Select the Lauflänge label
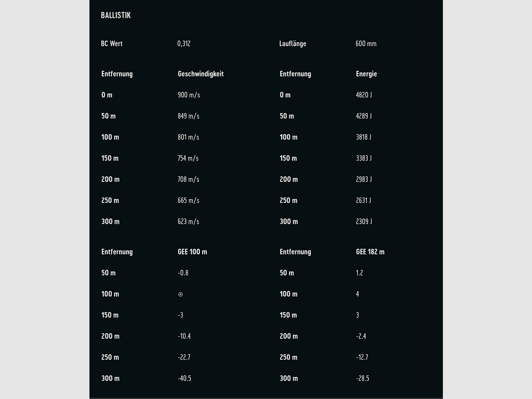The image size is (532, 399). 293,44
